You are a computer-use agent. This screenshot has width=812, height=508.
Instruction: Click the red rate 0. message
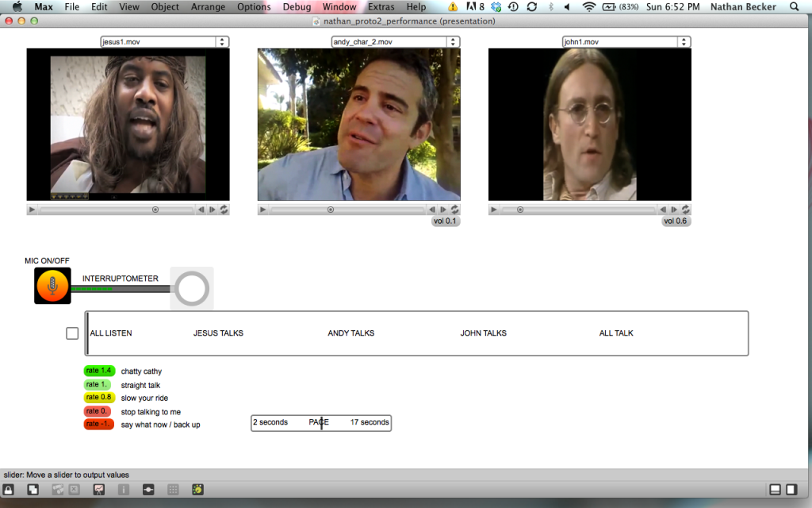coord(97,411)
